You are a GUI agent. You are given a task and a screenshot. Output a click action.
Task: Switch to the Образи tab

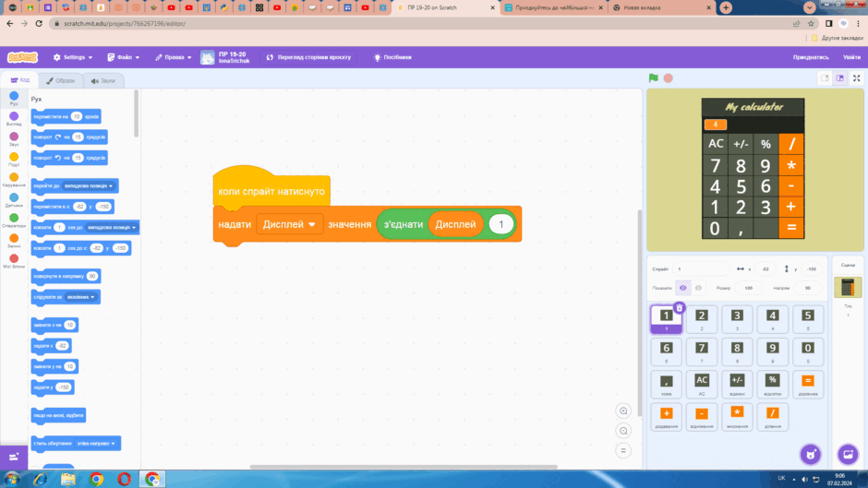60,81
